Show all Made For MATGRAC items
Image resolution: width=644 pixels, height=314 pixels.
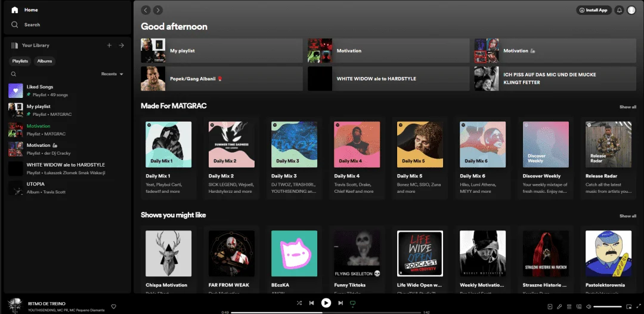(627, 107)
